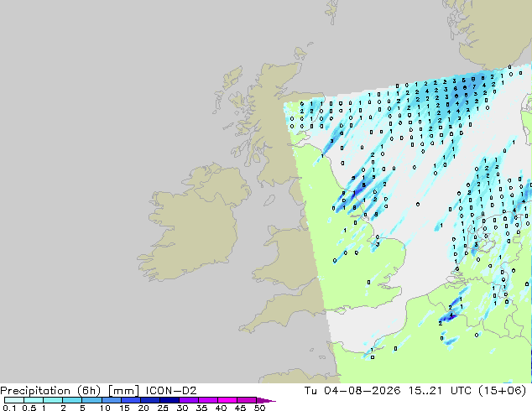Select the 0.5–1 mm legend color swatch

click(x=34, y=400)
